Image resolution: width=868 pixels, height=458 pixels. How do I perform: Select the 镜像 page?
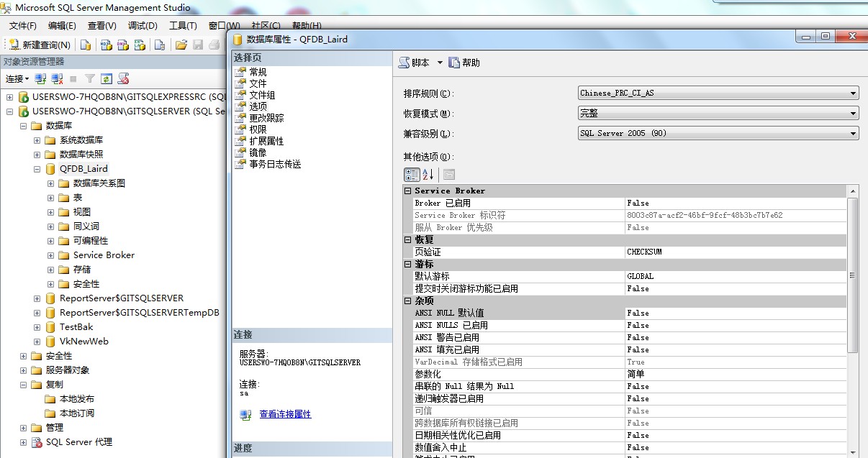(258, 152)
